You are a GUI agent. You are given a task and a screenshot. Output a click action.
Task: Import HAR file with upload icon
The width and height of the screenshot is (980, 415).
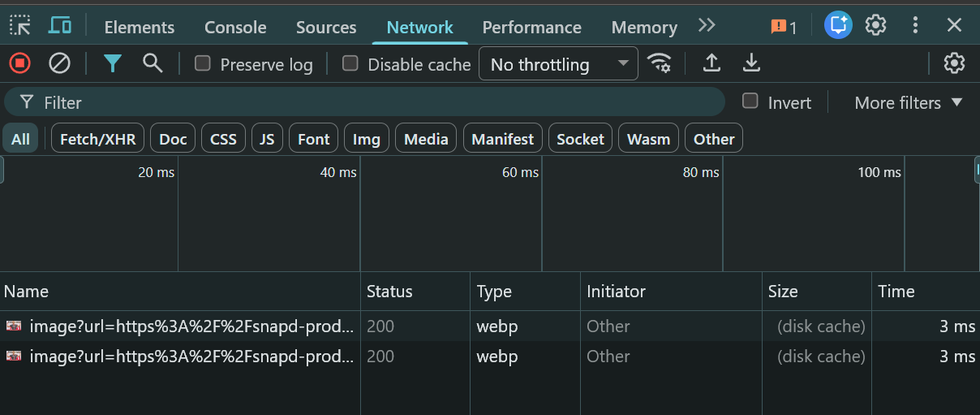point(711,63)
